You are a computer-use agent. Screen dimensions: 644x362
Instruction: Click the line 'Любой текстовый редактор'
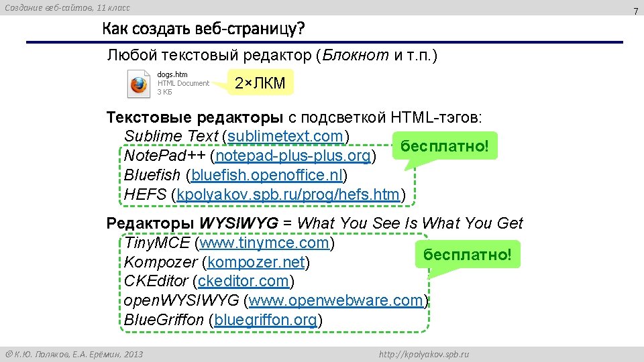(x=209, y=55)
